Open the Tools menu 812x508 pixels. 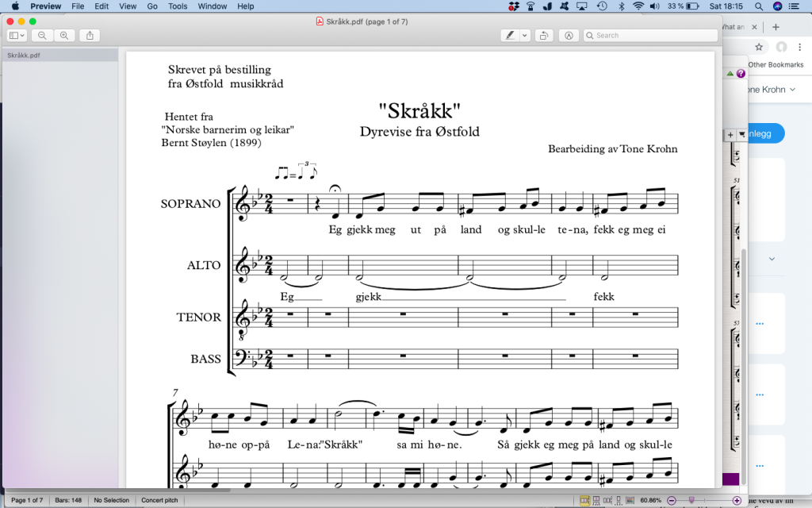pyautogui.click(x=178, y=6)
